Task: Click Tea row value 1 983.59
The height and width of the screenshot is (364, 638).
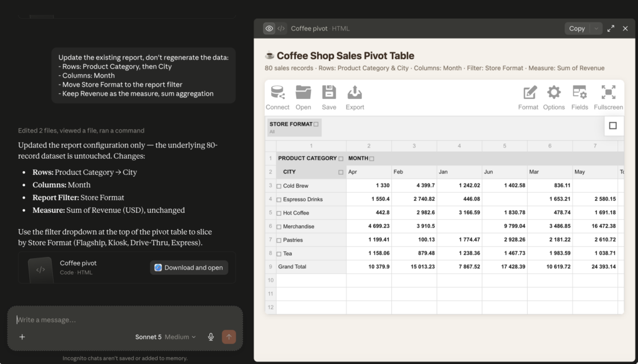Action: coord(550,253)
